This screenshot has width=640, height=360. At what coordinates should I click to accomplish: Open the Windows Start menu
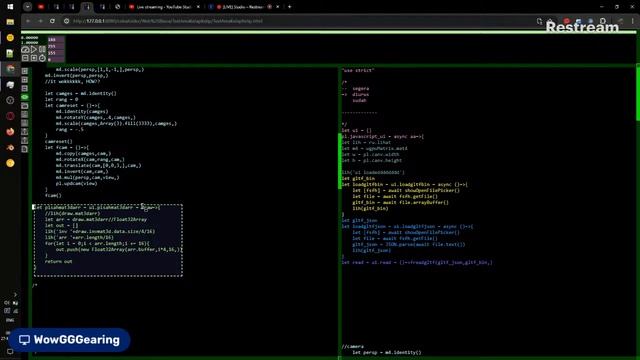tap(10, 7)
